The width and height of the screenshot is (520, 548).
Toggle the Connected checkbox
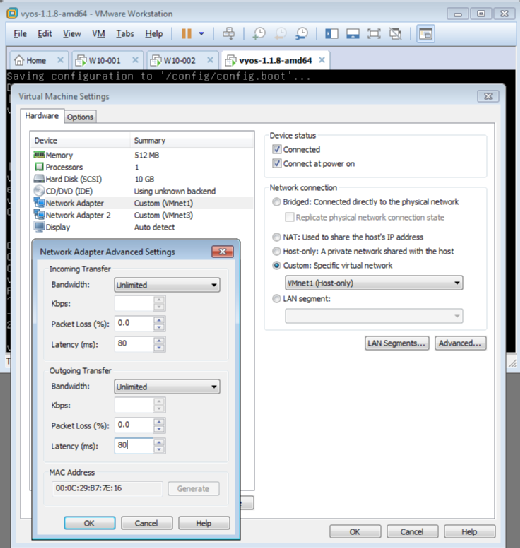[276, 149]
